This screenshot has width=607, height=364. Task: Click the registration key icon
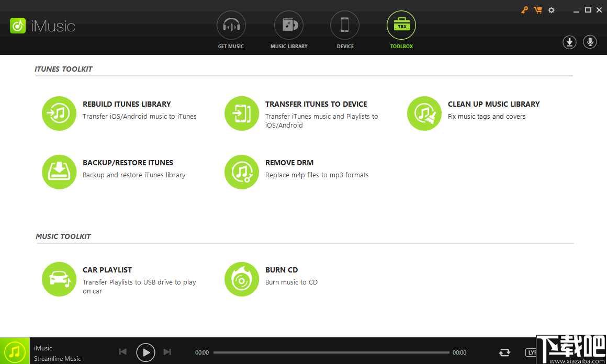tap(524, 9)
